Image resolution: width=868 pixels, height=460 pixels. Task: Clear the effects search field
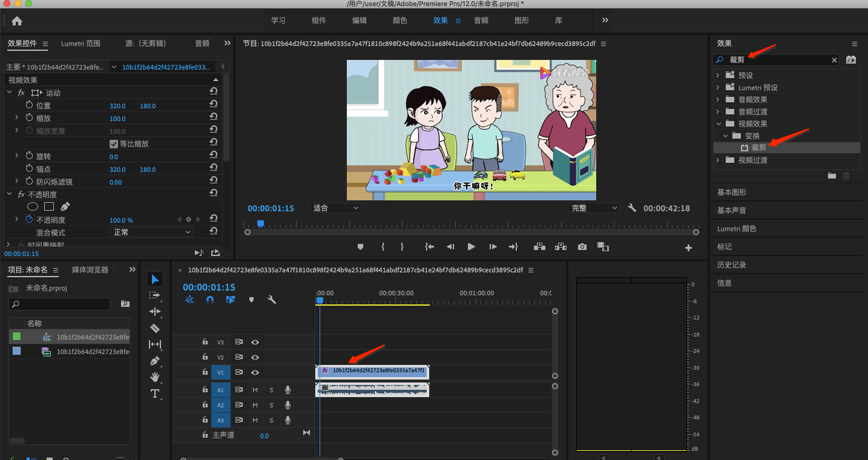point(834,60)
